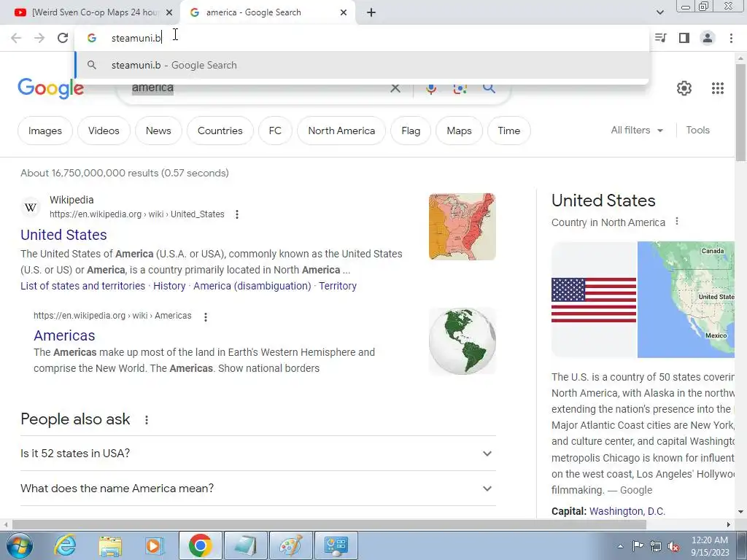Click the Google logo
Image resolution: width=747 pixels, height=560 pixels.
click(50, 88)
